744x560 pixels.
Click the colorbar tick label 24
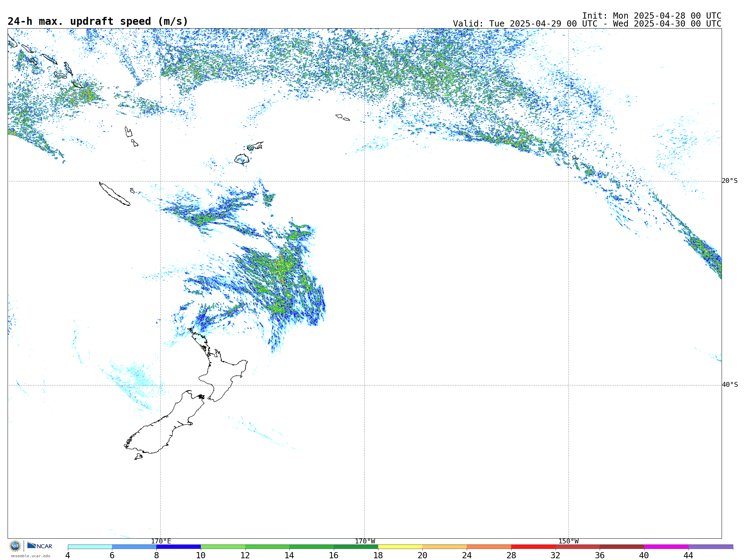click(467, 555)
